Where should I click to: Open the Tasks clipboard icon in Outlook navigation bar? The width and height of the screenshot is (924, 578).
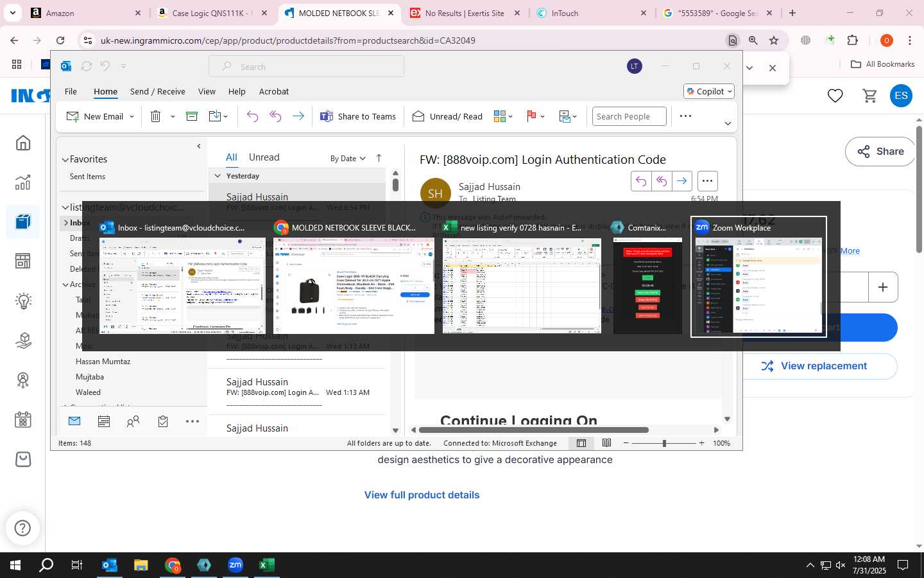(163, 421)
